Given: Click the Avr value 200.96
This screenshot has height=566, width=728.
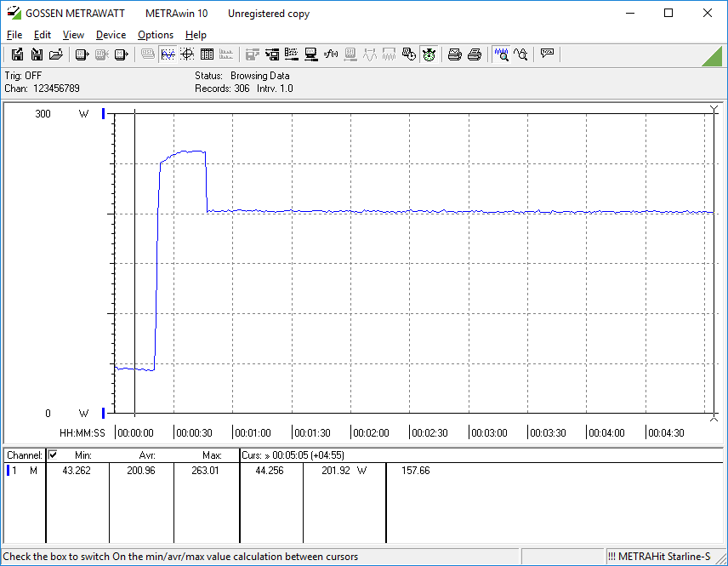Looking at the screenshot, I should click(x=141, y=471).
